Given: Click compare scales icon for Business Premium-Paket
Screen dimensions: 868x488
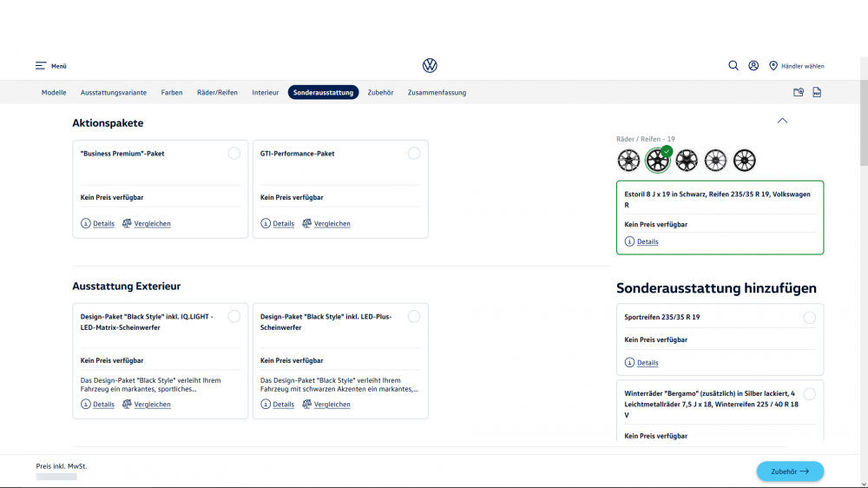Looking at the screenshot, I should (x=127, y=223).
